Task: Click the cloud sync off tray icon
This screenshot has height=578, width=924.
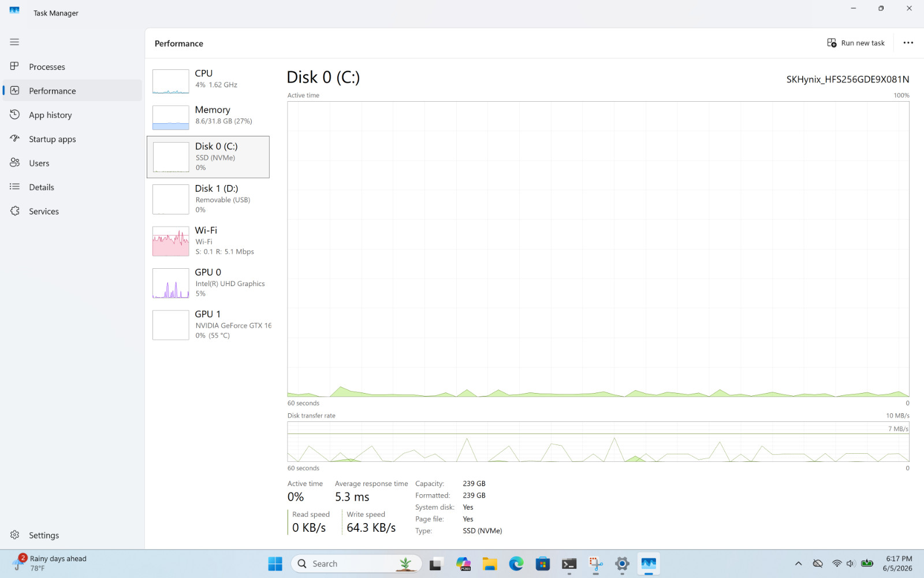Action: [x=818, y=564]
